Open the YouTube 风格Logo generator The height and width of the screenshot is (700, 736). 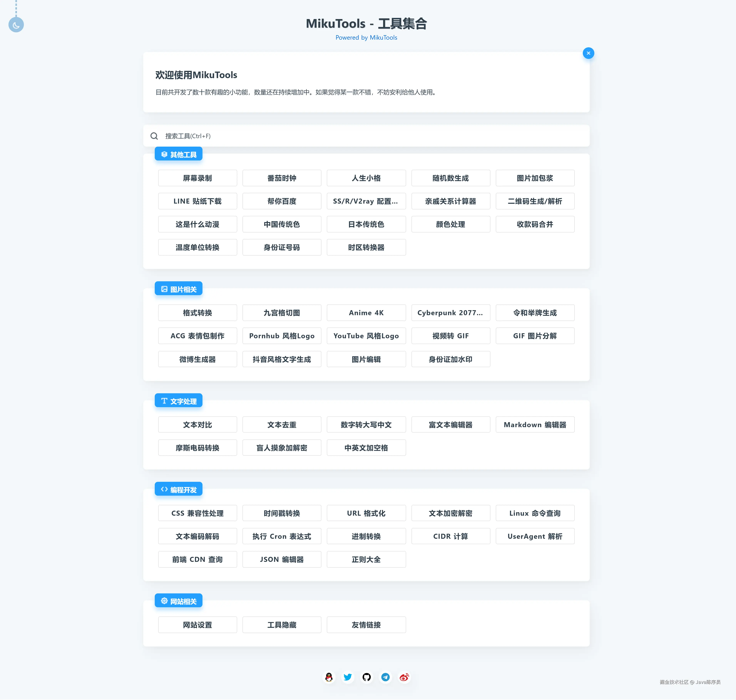pos(366,336)
